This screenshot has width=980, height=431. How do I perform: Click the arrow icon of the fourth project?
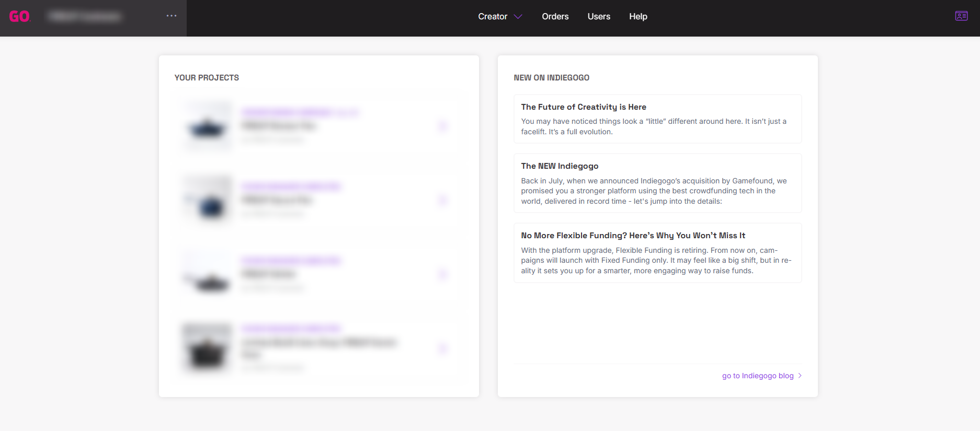tap(442, 348)
